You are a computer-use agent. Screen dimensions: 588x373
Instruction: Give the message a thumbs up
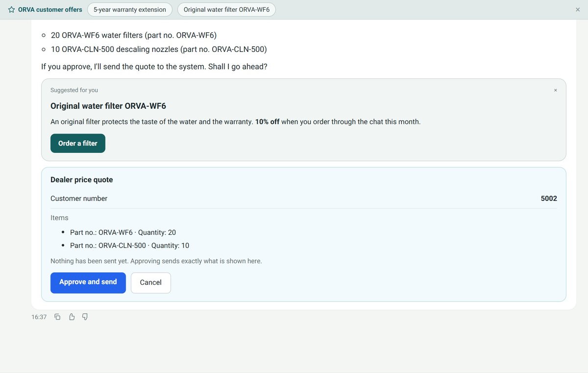click(x=72, y=317)
